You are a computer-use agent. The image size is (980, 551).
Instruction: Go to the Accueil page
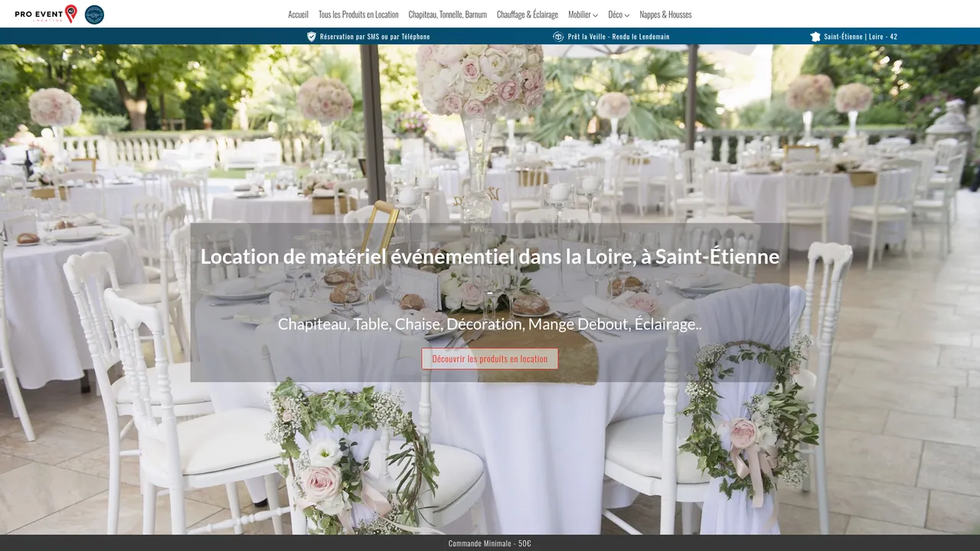298,15
